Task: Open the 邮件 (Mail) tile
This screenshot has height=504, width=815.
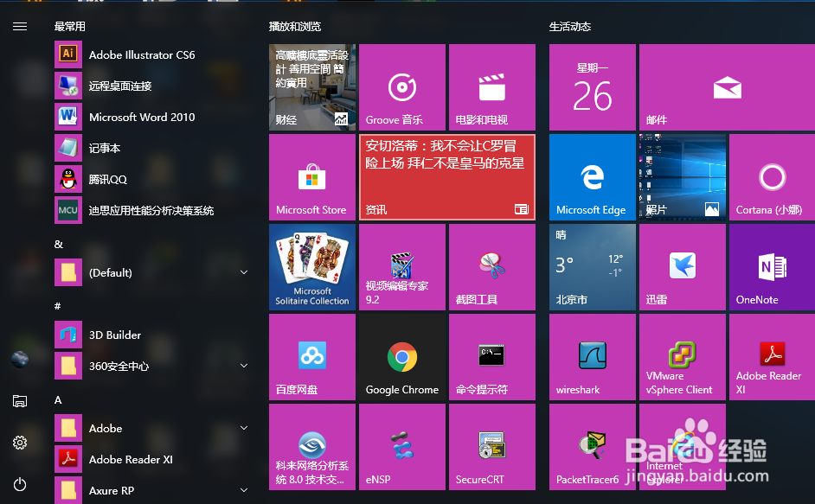Action: pyautogui.click(x=727, y=87)
